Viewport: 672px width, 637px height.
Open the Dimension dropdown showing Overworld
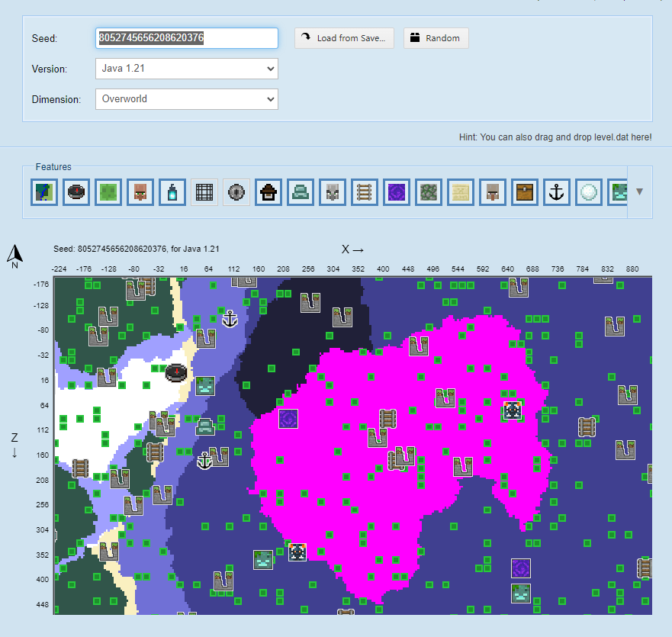click(187, 99)
